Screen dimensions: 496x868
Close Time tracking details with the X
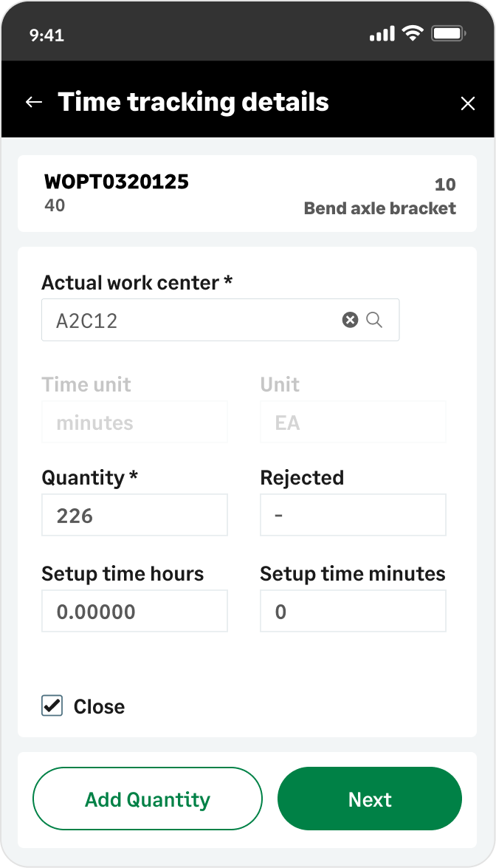pyautogui.click(x=468, y=103)
